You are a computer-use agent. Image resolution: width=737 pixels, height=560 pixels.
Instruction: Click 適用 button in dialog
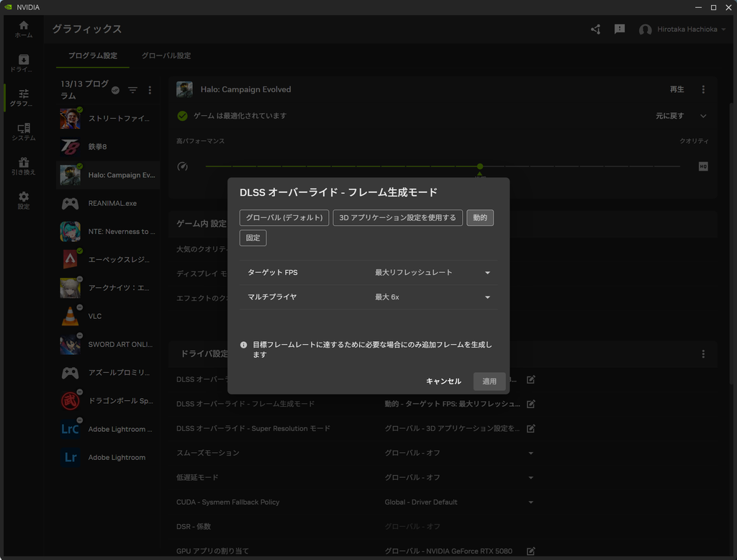[489, 381]
